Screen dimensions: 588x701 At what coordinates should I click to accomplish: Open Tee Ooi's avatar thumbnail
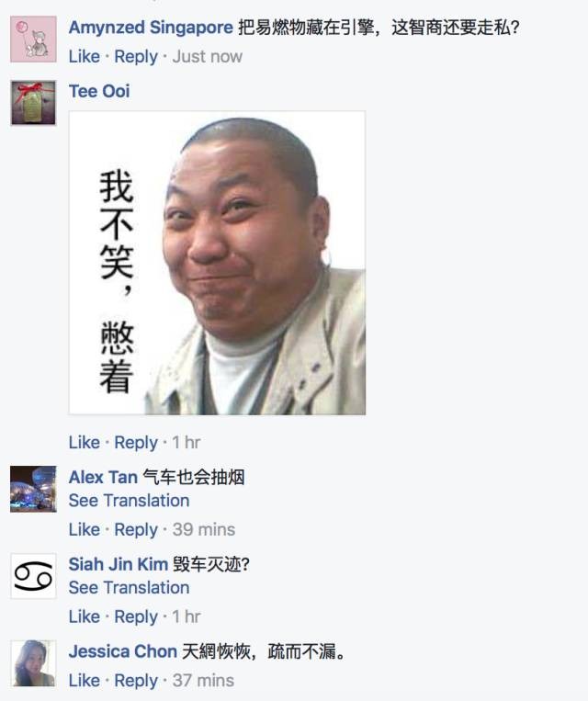[x=34, y=102]
